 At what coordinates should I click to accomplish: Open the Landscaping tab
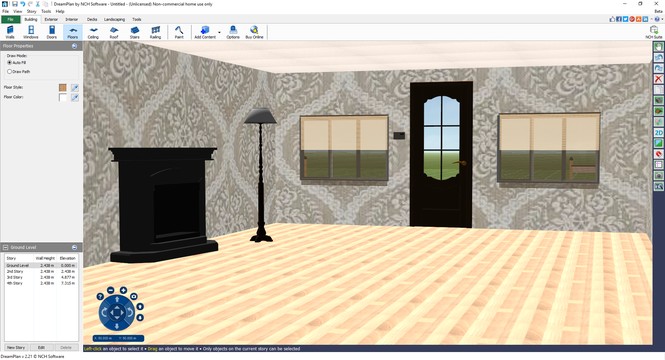click(x=115, y=20)
